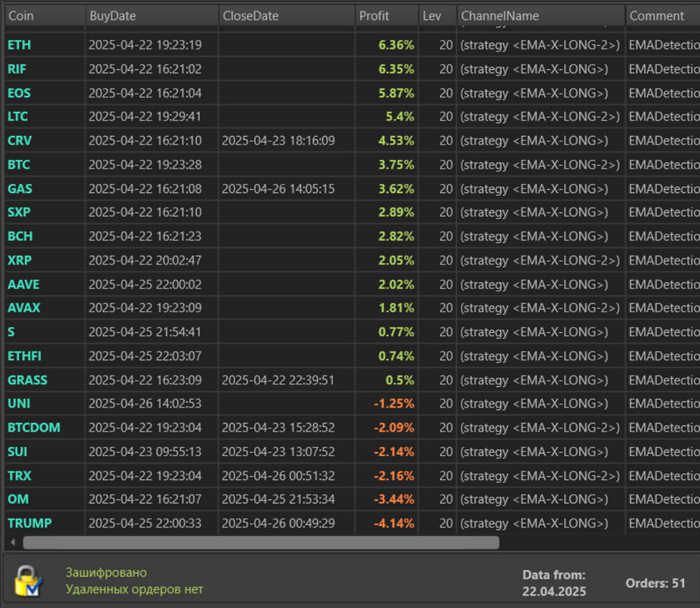Click buy date 2025-04-23 09:55:13
This screenshot has width=700, height=608.
[x=145, y=451]
